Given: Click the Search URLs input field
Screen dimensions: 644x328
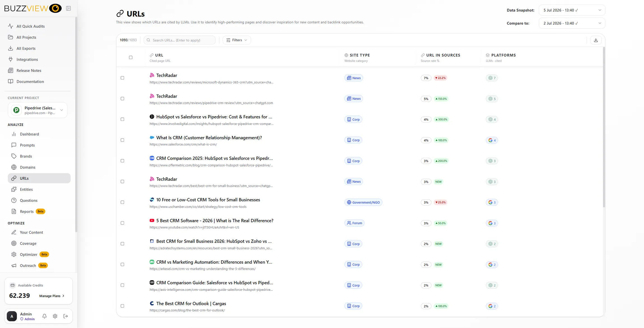Looking at the screenshot, I should pyautogui.click(x=179, y=40).
